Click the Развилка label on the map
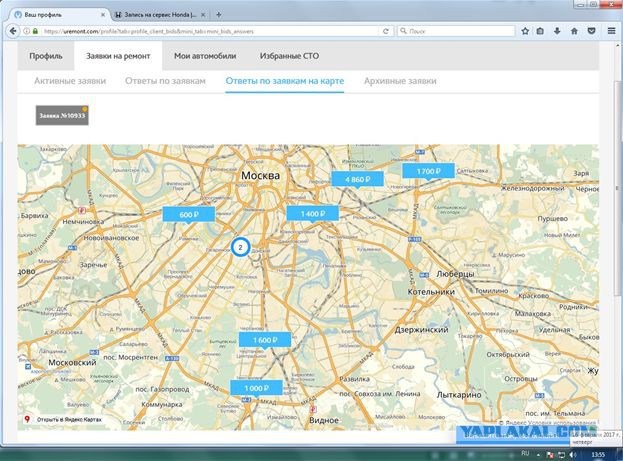This screenshot has height=461, width=623. [x=354, y=379]
